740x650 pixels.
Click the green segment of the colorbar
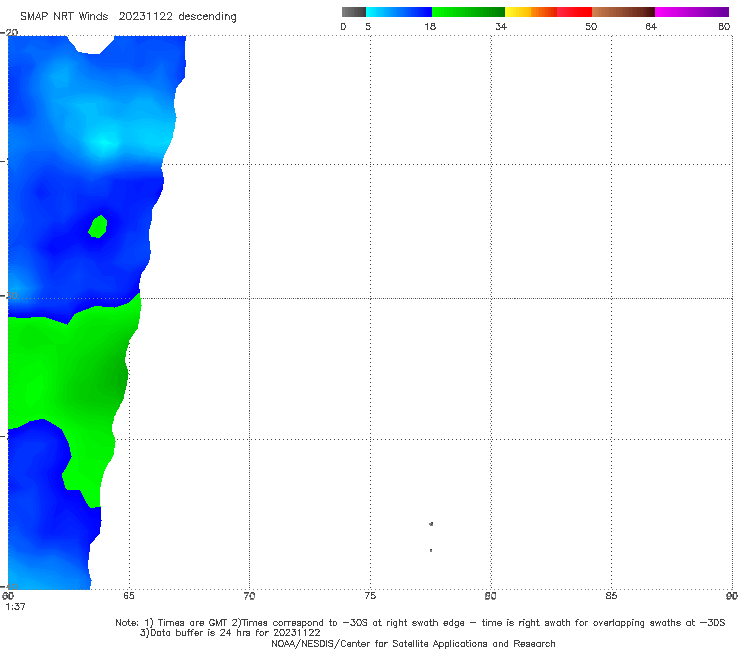pos(468,12)
